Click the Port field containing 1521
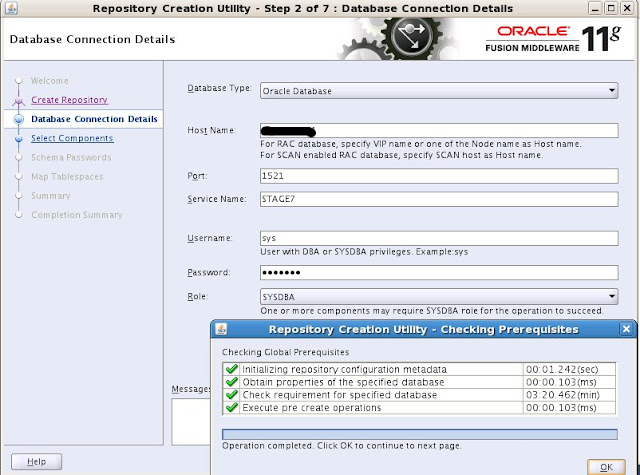The width and height of the screenshot is (640, 475). click(439, 176)
